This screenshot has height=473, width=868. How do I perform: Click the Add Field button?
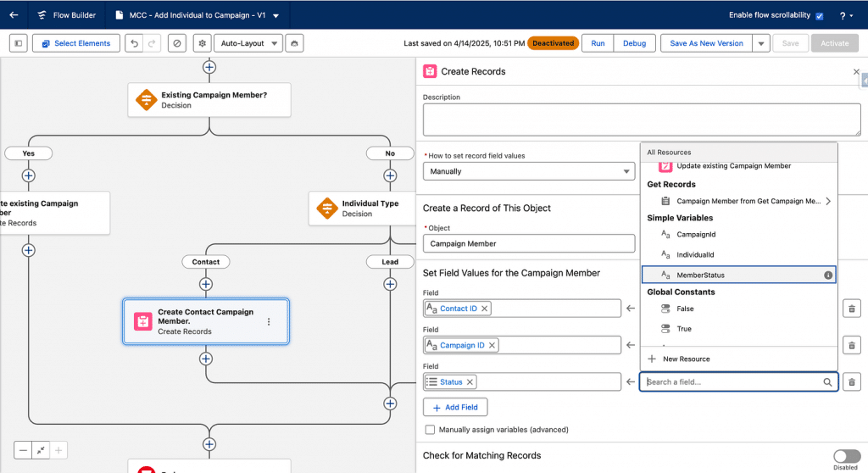455,407
